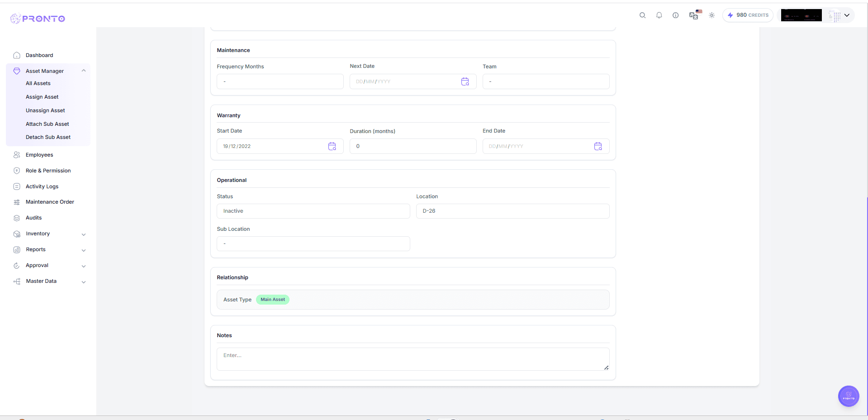Open the Warranty Start Date calendar picker
Image resolution: width=868 pixels, height=420 pixels.
(x=332, y=146)
